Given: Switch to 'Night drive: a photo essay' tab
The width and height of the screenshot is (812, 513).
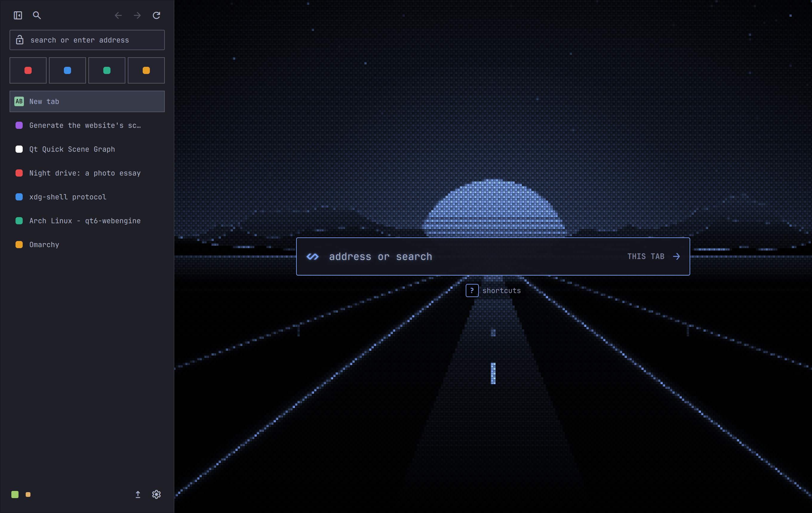Looking at the screenshot, I should pos(87,173).
